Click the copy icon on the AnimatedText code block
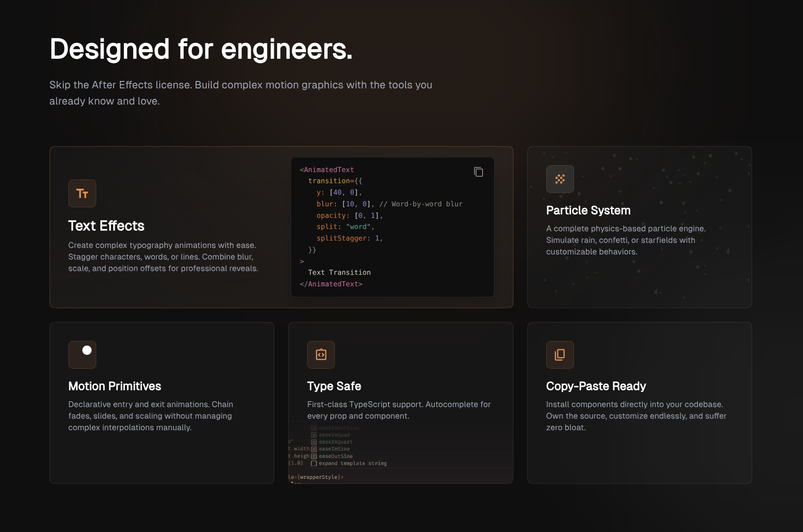 (478, 172)
